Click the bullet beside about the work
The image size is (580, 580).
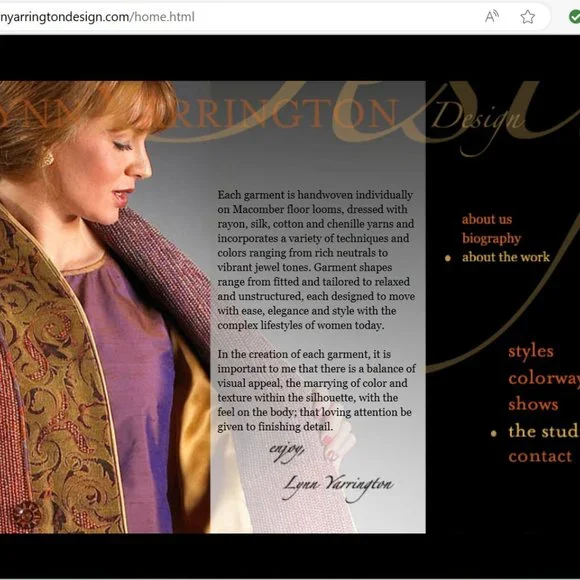[448, 258]
